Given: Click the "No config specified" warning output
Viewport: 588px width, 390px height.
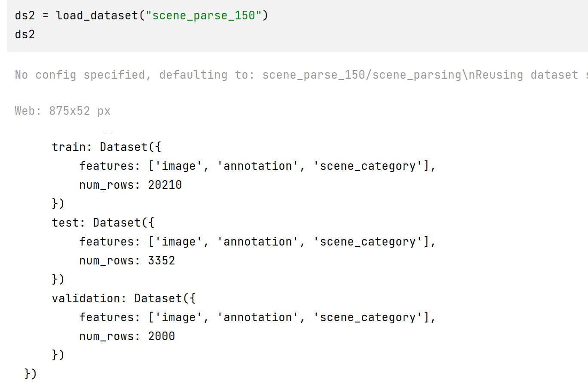Looking at the screenshot, I should click(x=80, y=75).
